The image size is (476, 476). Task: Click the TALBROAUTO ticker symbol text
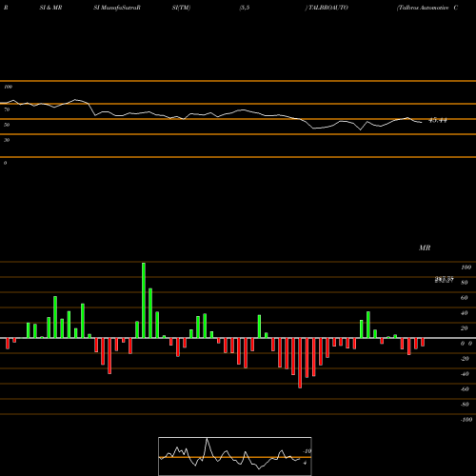327,8
